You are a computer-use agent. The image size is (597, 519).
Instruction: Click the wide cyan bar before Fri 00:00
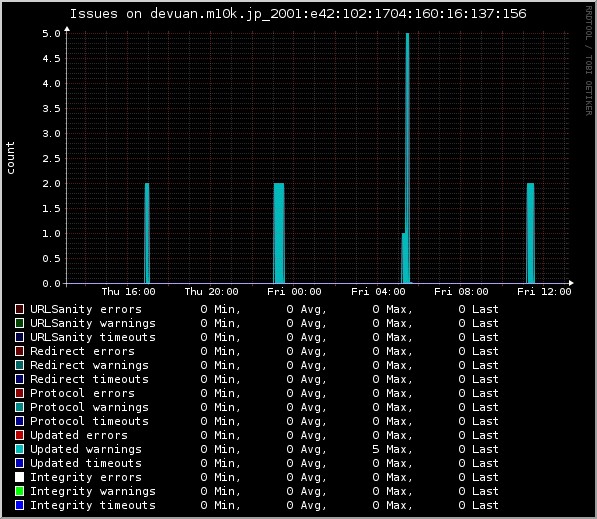(279, 233)
